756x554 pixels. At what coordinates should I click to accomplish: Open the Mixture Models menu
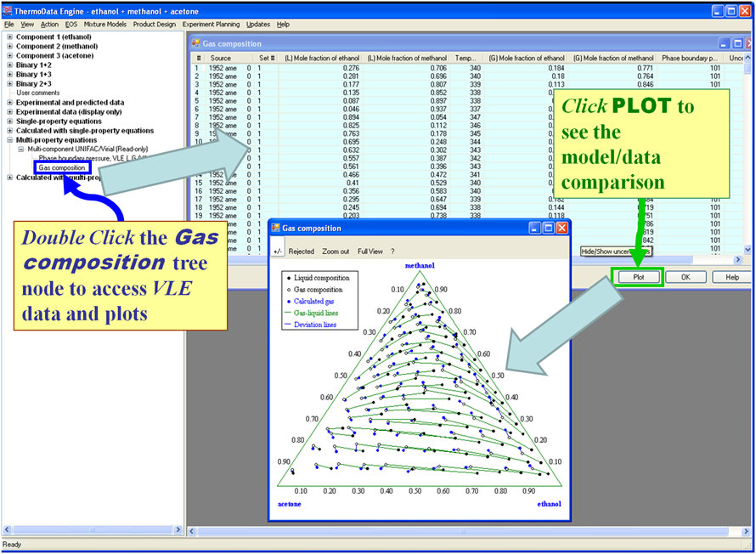[x=104, y=24]
